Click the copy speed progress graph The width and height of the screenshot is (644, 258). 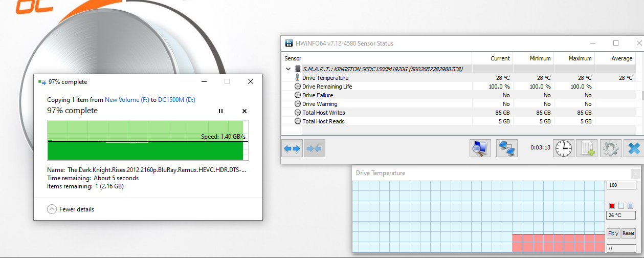click(148, 140)
